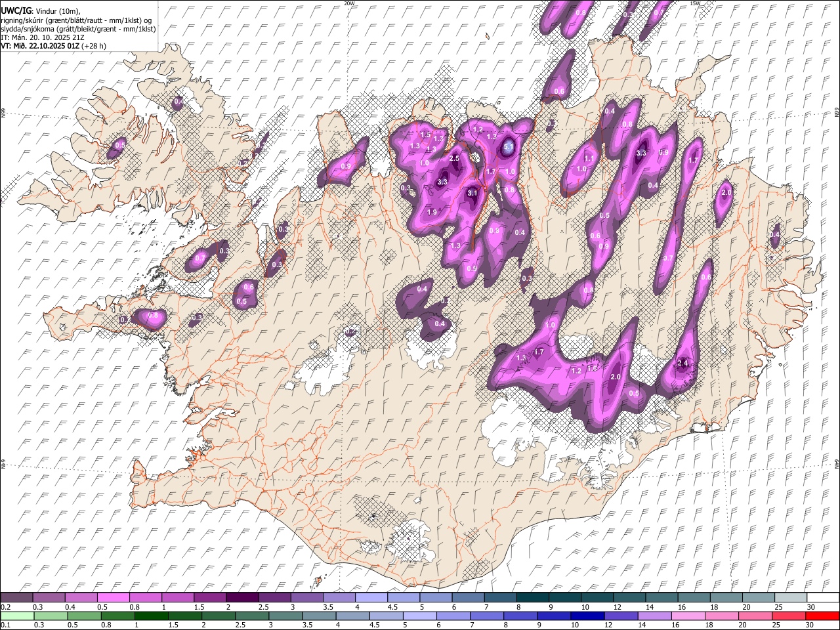
Task: Select the VT: Mið. 22.10.2025 01Z valid time
Action: coord(40,46)
